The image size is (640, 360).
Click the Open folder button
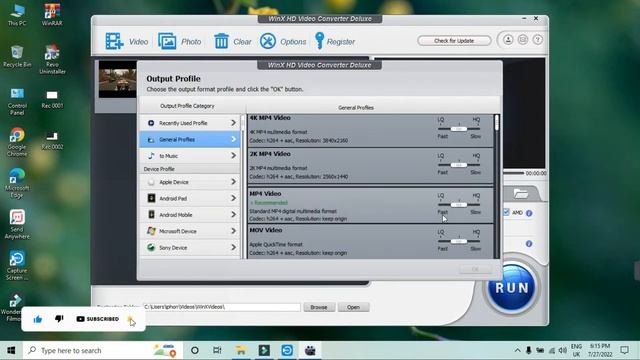coord(353,307)
